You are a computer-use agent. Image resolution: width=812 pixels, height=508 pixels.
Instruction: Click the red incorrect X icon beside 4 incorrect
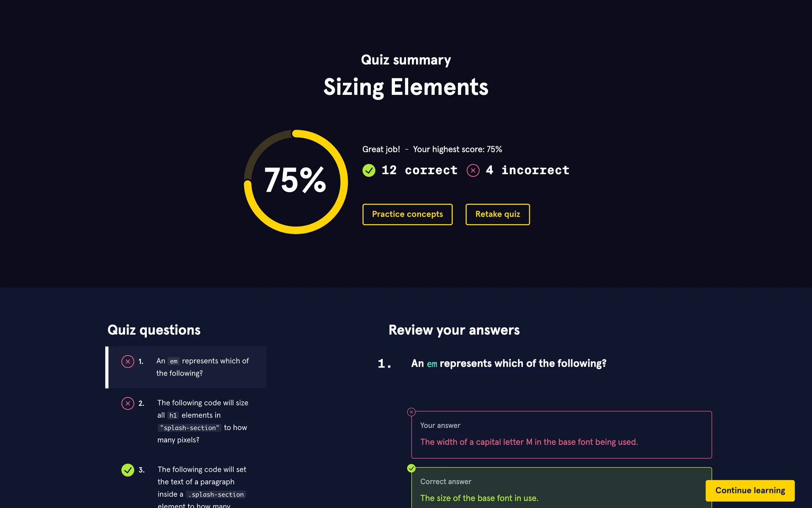click(x=473, y=171)
